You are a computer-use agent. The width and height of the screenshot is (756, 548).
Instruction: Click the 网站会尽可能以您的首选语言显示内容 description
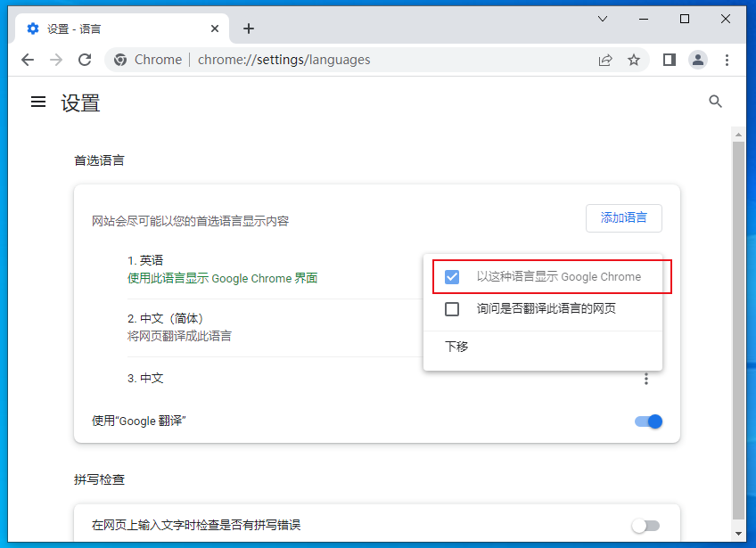[x=190, y=221]
